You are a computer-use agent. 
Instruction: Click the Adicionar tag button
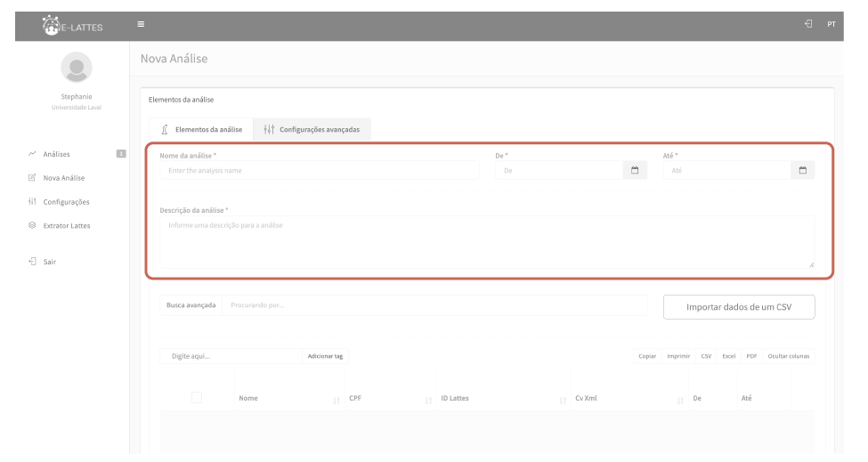(x=325, y=356)
